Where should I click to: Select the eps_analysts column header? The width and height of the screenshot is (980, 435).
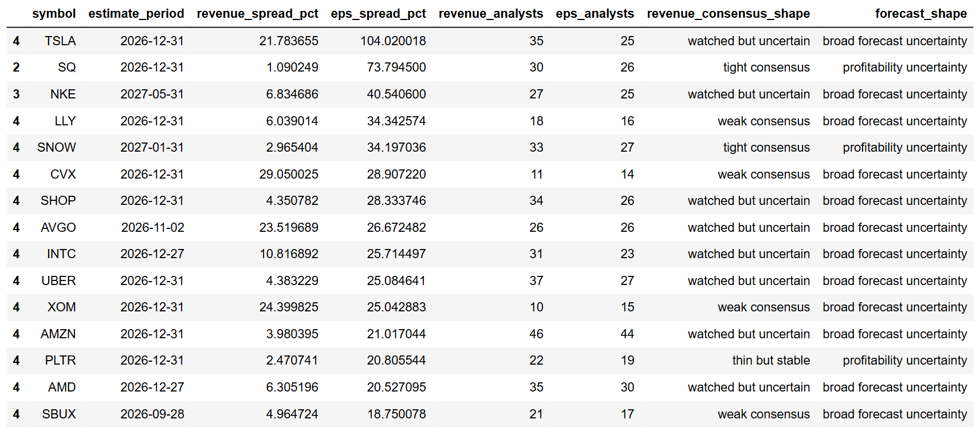tap(595, 14)
